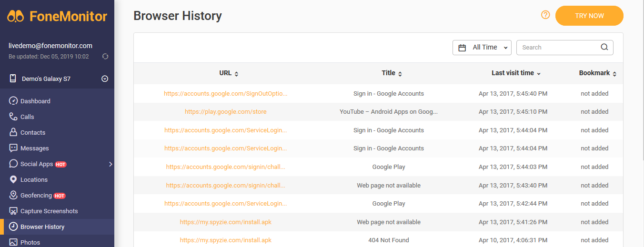The height and width of the screenshot is (247, 644).
Task: Click the 'Be updated: Dec 05, 2019 10:02' text
Action: pos(49,57)
